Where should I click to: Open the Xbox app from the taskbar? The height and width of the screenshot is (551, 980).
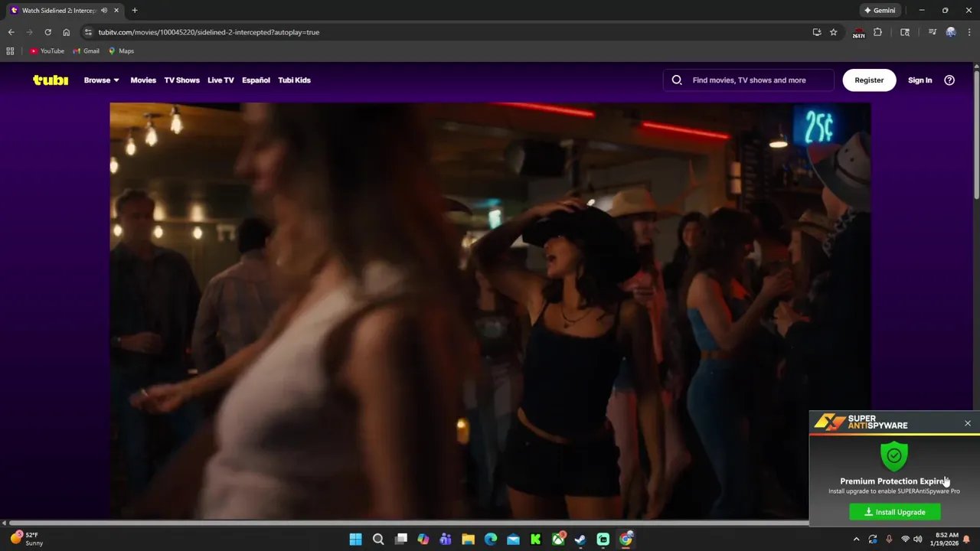[x=558, y=540]
